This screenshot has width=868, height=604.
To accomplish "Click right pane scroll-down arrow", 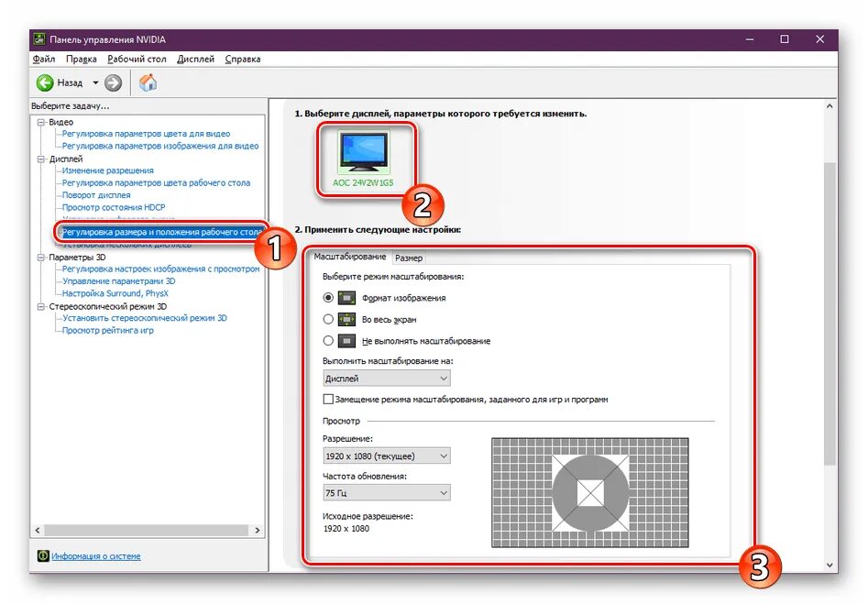I will click(830, 566).
